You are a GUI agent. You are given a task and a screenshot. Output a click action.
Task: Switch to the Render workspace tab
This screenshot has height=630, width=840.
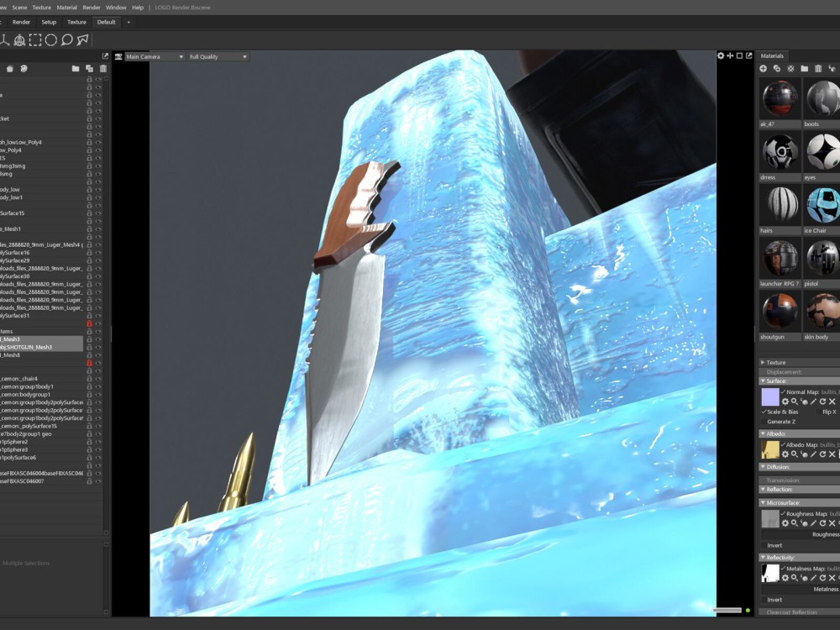[x=22, y=22]
